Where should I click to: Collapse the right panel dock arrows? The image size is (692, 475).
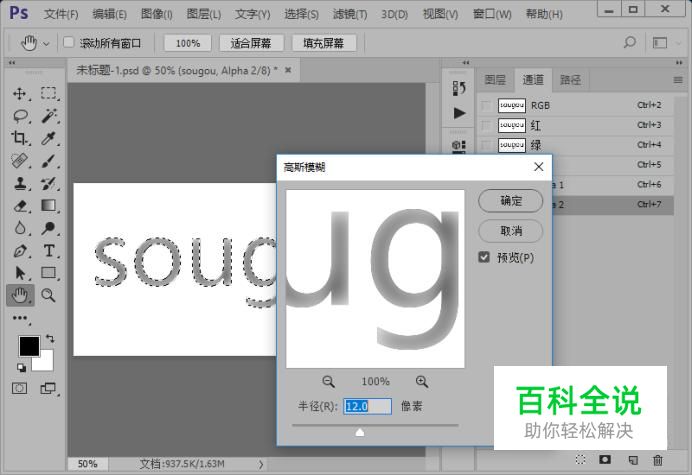[679, 62]
